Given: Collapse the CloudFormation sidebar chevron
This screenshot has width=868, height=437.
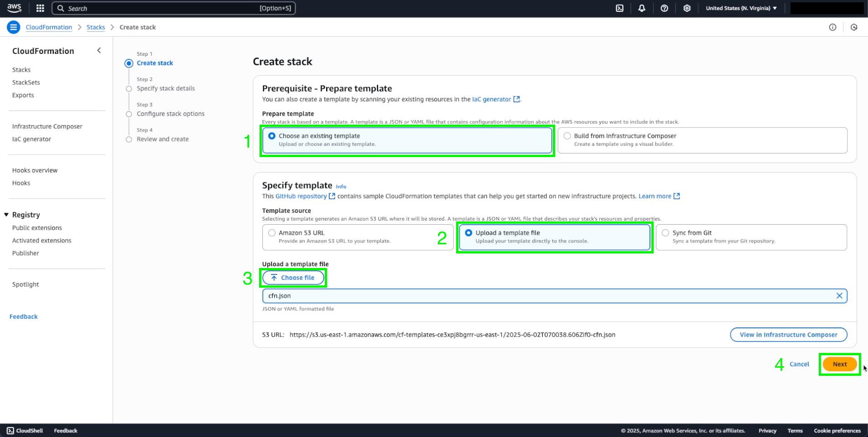Looking at the screenshot, I should 99,51.
